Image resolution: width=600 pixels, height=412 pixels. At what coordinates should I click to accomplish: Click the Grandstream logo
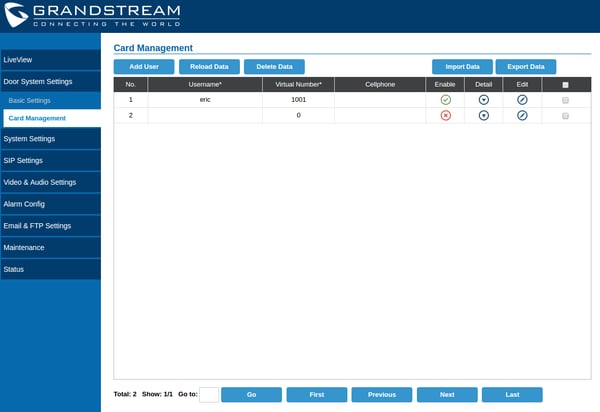click(x=92, y=15)
